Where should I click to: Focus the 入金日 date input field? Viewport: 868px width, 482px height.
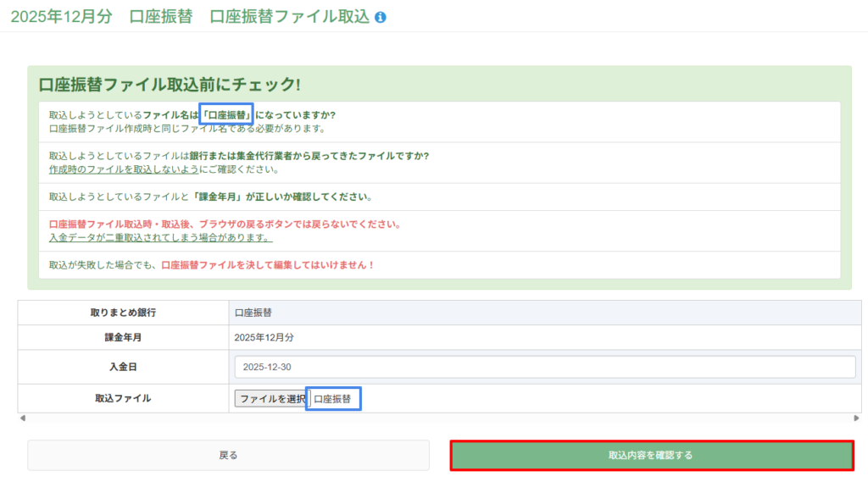[x=545, y=367]
